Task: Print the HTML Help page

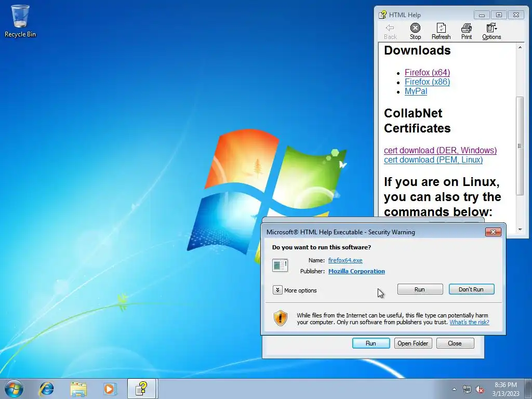Action: click(466, 32)
